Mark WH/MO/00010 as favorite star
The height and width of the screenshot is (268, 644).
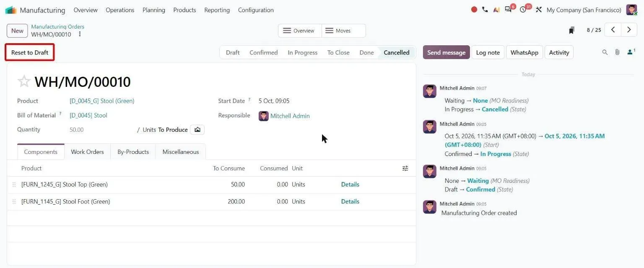24,81
